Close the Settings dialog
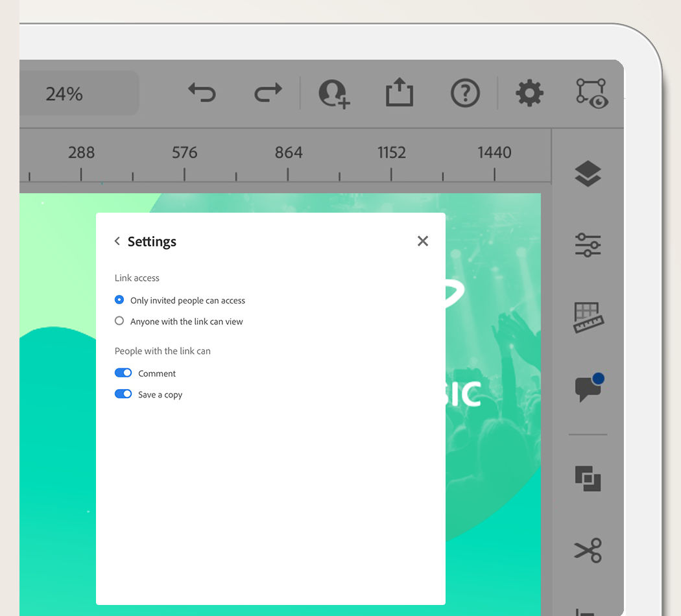 (423, 241)
